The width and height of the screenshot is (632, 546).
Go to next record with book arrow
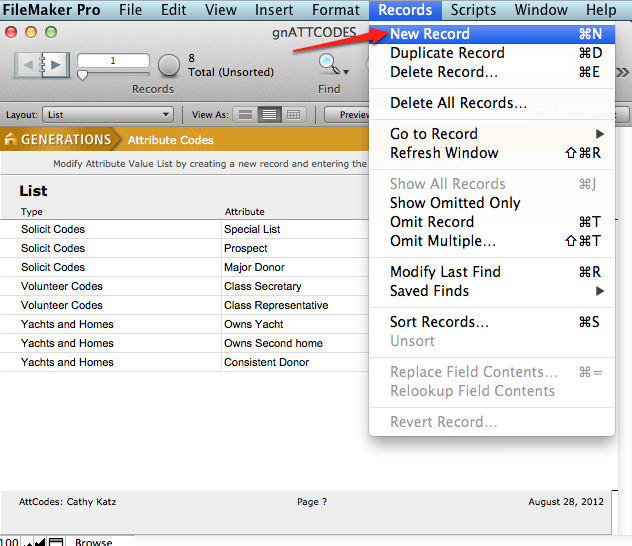coord(56,64)
